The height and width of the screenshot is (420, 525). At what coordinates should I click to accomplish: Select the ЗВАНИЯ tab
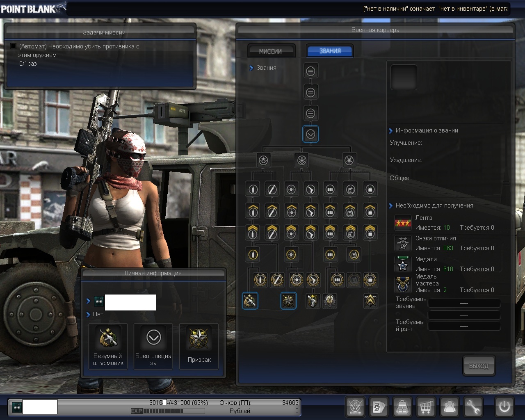[330, 51]
